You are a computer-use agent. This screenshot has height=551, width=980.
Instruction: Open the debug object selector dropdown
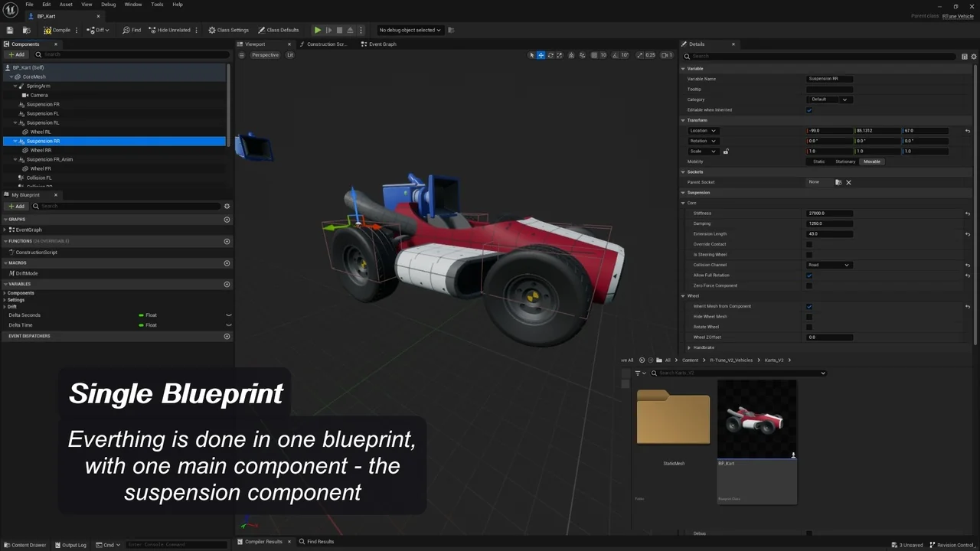(410, 30)
